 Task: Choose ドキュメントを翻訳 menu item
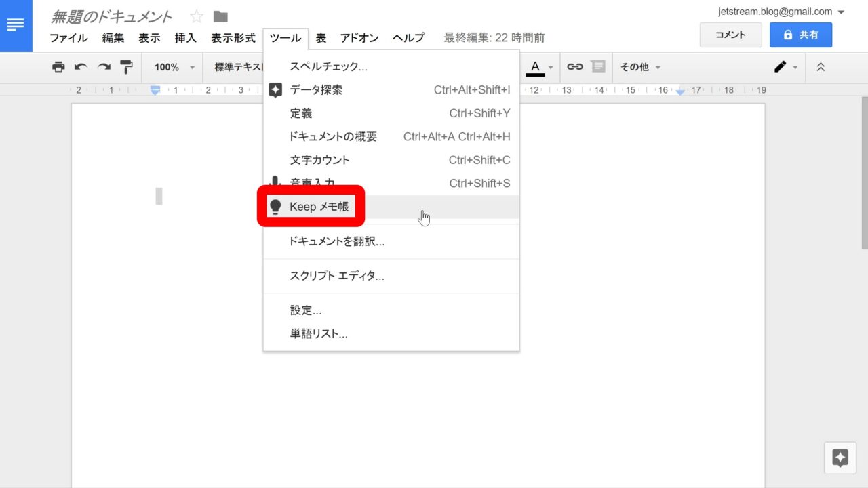point(337,241)
